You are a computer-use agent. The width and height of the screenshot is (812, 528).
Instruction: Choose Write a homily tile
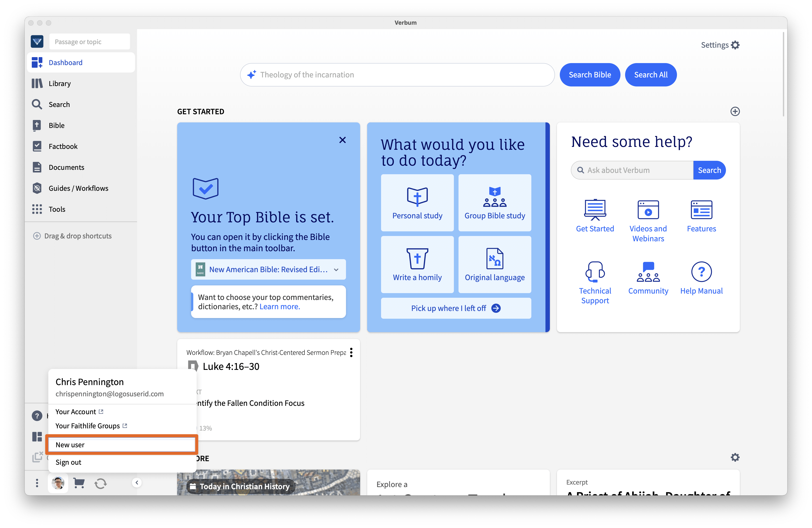(417, 264)
